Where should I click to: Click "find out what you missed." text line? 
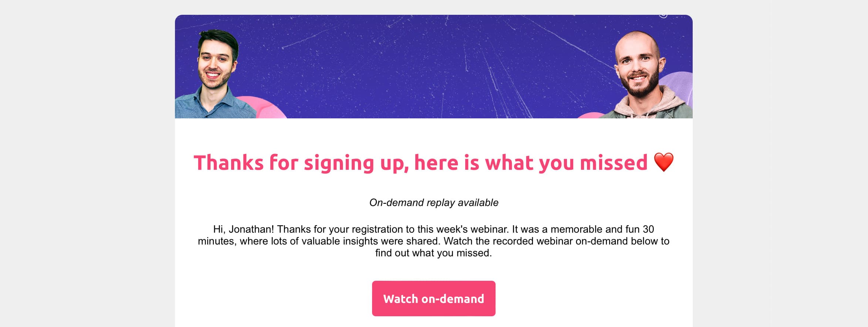click(433, 253)
